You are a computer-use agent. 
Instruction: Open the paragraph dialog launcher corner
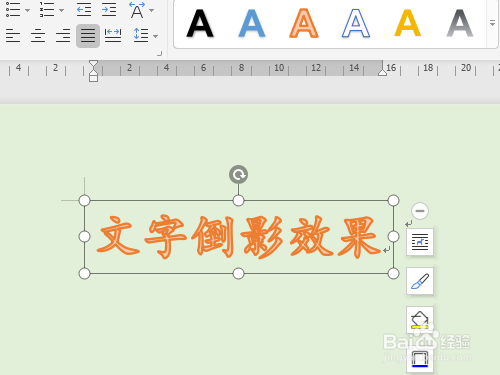[x=160, y=54]
